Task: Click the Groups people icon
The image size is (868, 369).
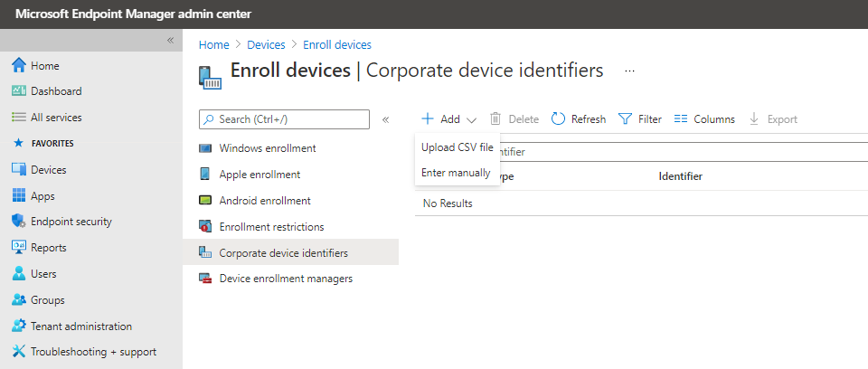Action: click(x=19, y=299)
